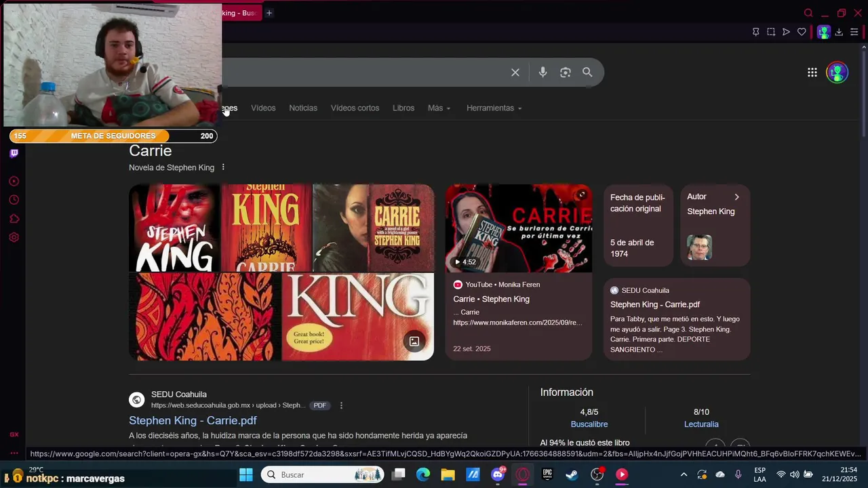Click the 22 set. 2025 video date
This screenshot has width=868, height=488.
pyautogui.click(x=472, y=349)
